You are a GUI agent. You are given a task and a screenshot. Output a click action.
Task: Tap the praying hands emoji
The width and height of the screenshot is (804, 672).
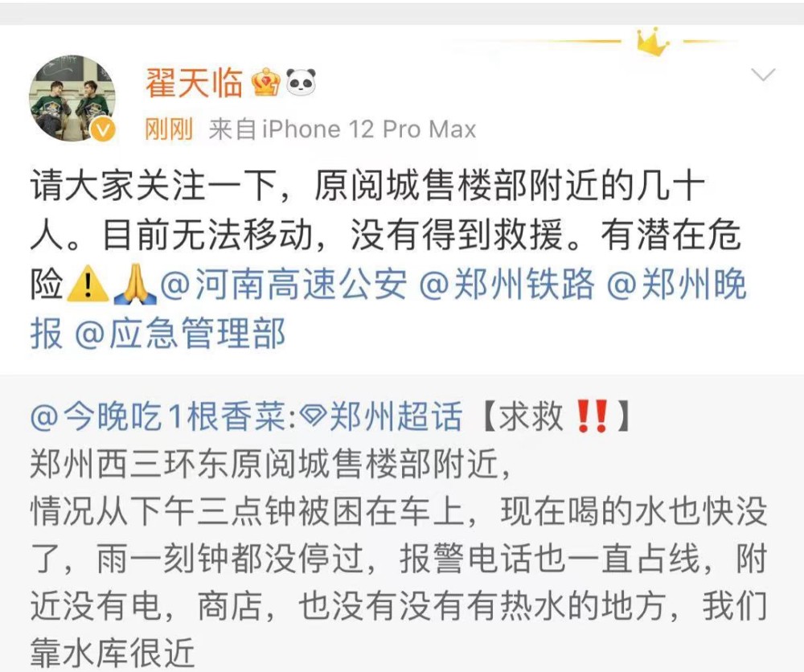135,284
